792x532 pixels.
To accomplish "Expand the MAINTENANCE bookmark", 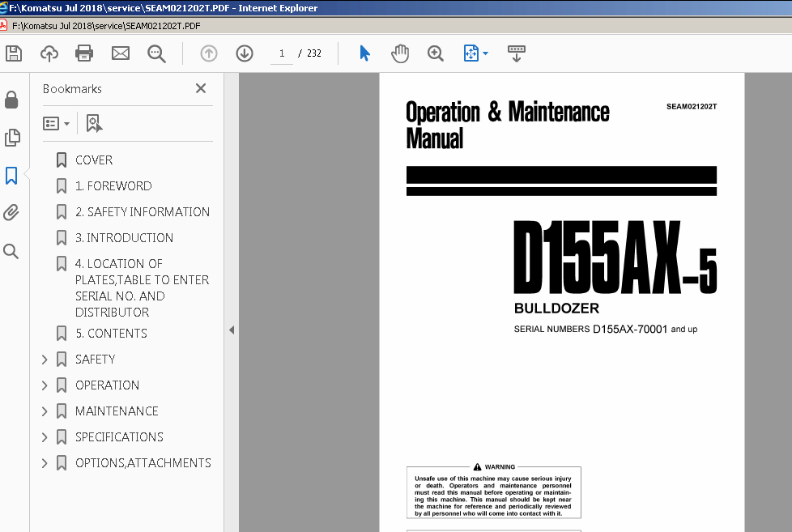I will (x=45, y=411).
